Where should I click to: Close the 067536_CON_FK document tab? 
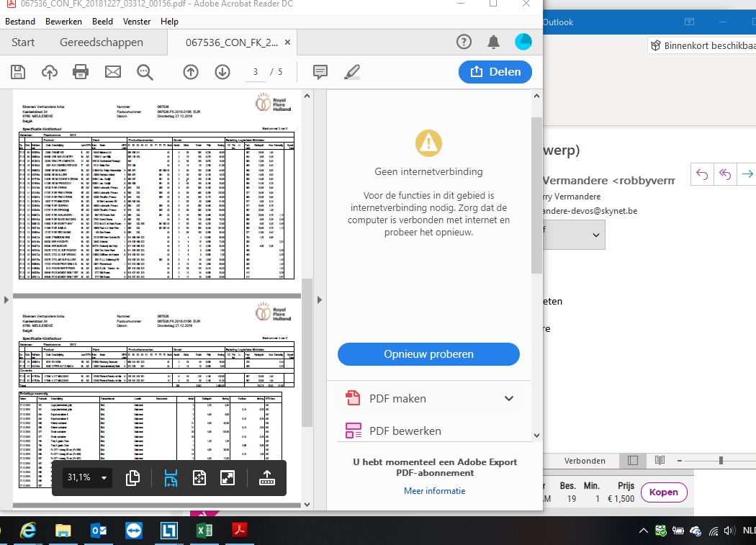pyautogui.click(x=287, y=42)
